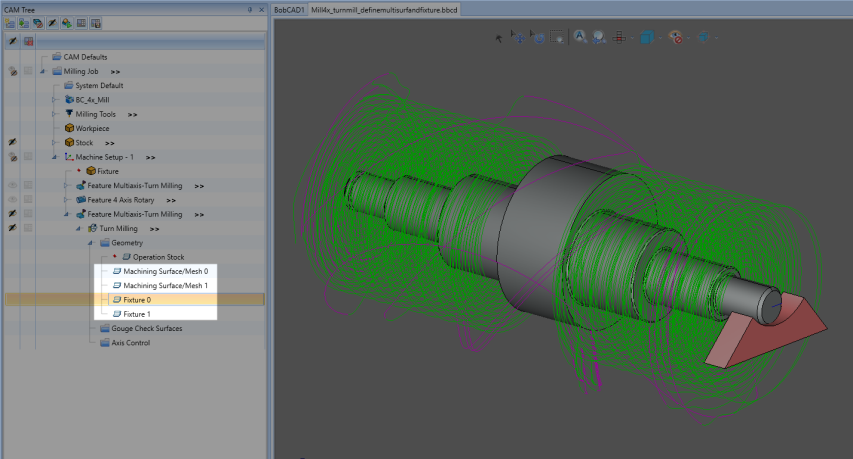This screenshot has width=853, height=459.
Task: Toggle visibility of Stock row
Action: (x=13, y=143)
